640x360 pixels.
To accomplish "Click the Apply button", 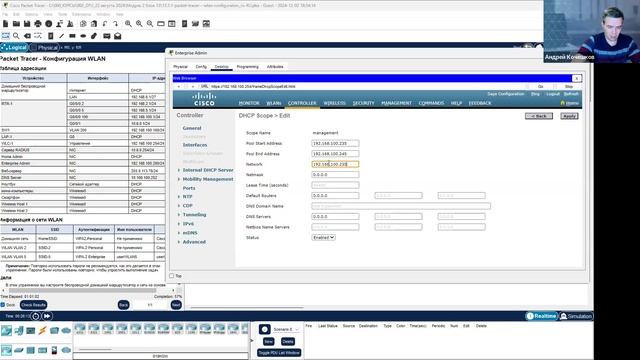I will point(569,116).
